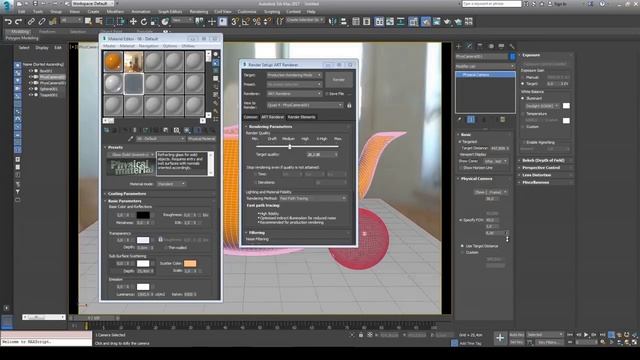Open the Create tab in command panel
This screenshot has width=640, height=360.
[459, 46]
